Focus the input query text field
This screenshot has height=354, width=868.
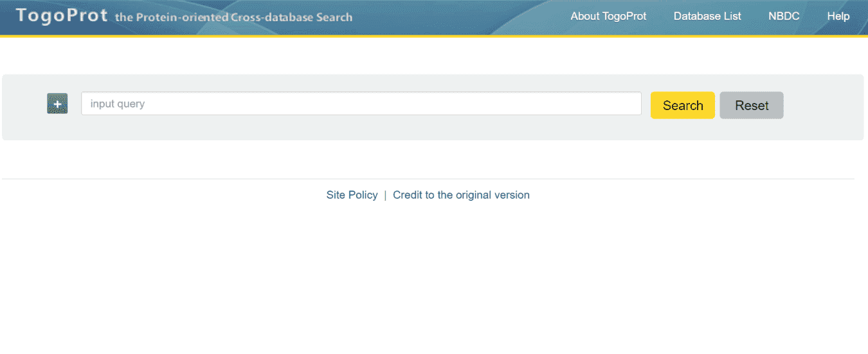click(x=361, y=104)
